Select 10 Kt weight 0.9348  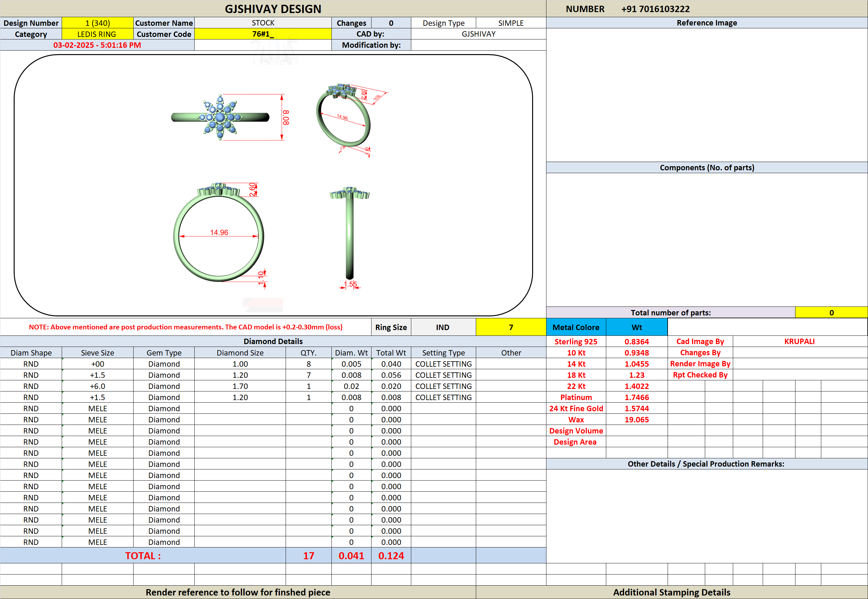(637, 353)
